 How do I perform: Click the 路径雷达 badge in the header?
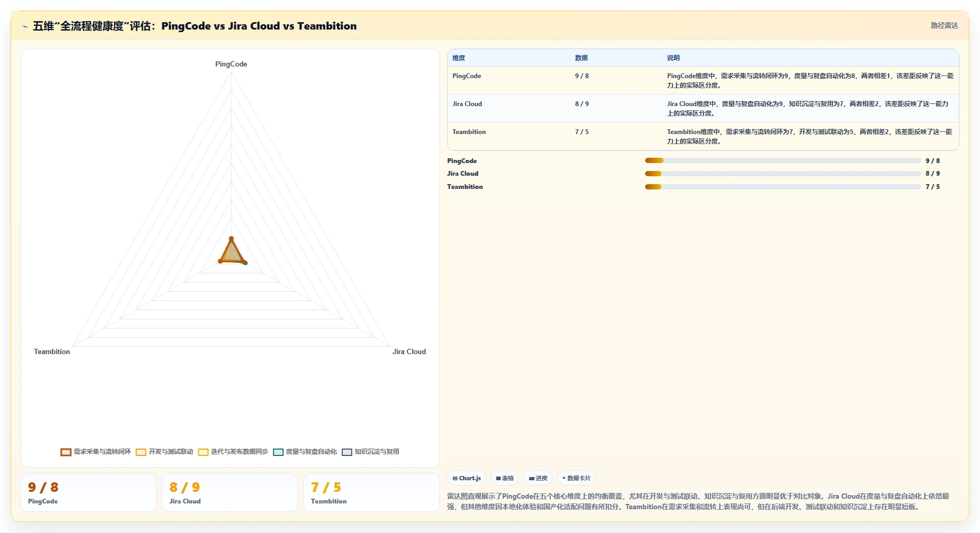click(x=944, y=25)
